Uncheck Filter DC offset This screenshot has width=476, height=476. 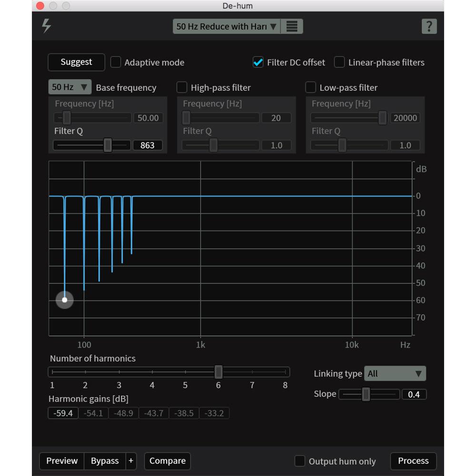coord(258,62)
